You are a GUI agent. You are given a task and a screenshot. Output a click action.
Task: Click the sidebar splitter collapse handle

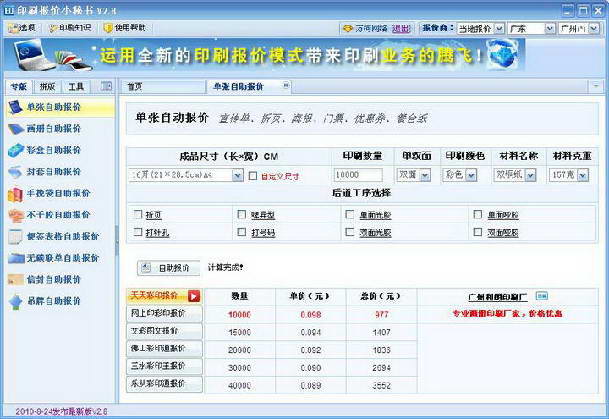coord(116,241)
